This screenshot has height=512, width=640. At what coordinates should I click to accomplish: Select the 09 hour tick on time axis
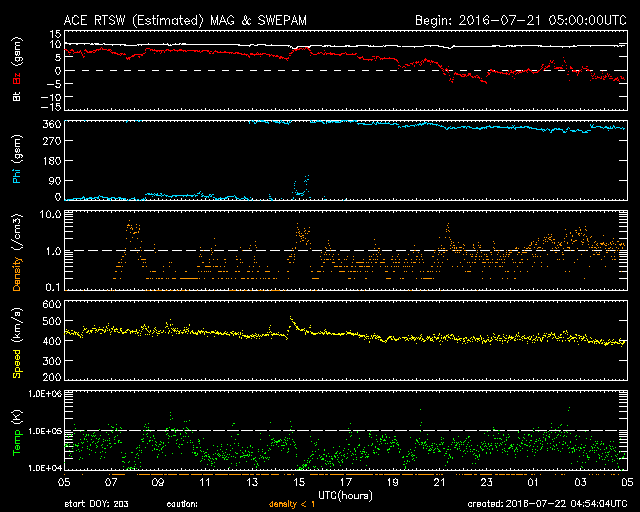click(x=159, y=481)
